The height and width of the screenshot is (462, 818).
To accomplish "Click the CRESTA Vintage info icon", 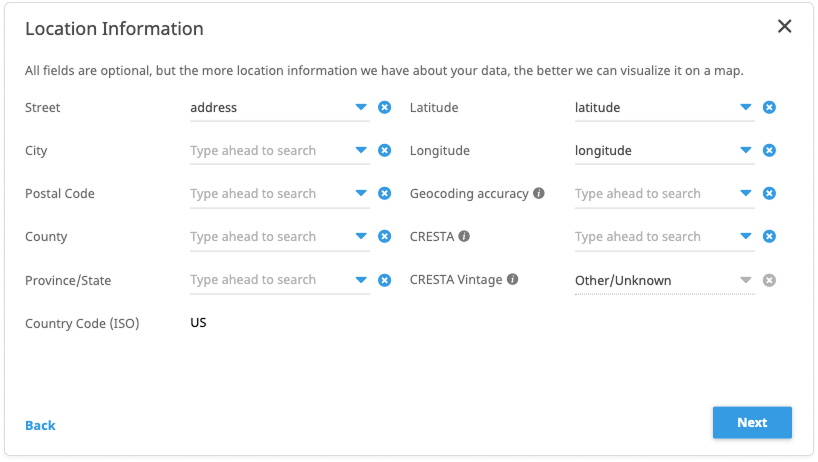I will [x=513, y=280].
